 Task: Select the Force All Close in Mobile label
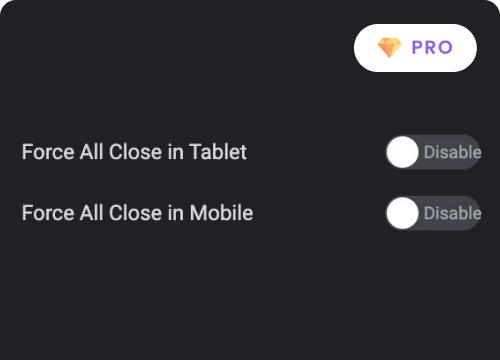point(137,213)
